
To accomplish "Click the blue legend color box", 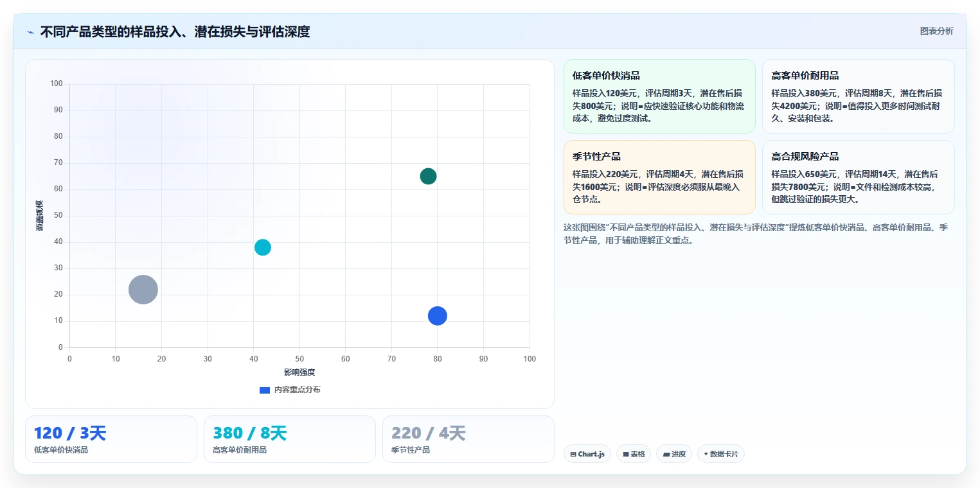I will (265, 390).
